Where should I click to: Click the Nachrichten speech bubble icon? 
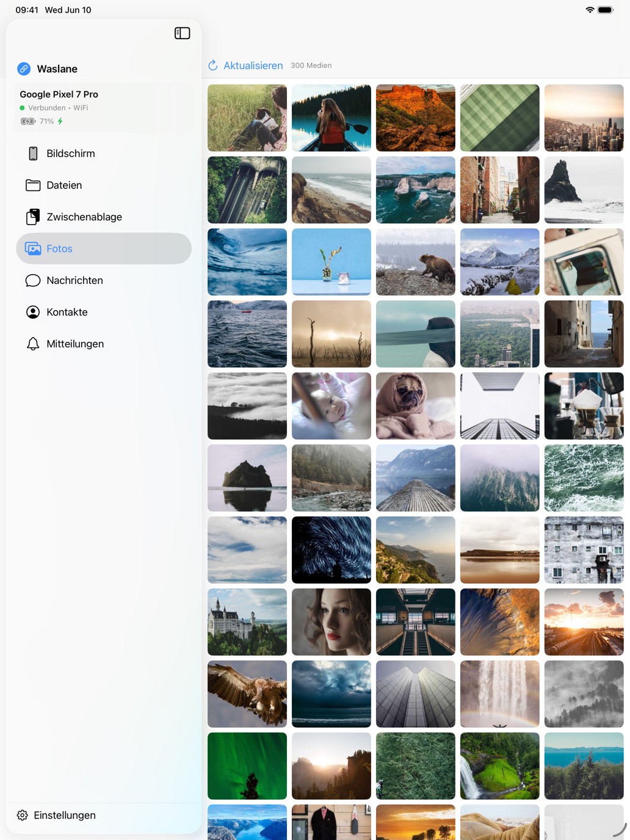pos(33,280)
